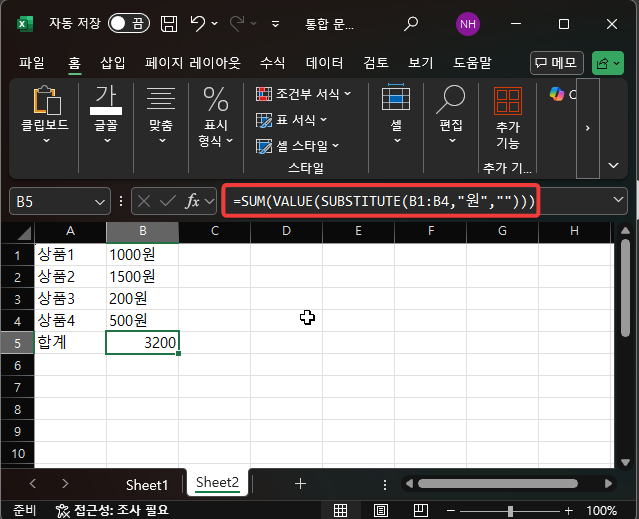Viewport: 639px width, 519px height.
Task: Click the 접근성: 조사 필요 status item
Action: click(x=112, y=510)
